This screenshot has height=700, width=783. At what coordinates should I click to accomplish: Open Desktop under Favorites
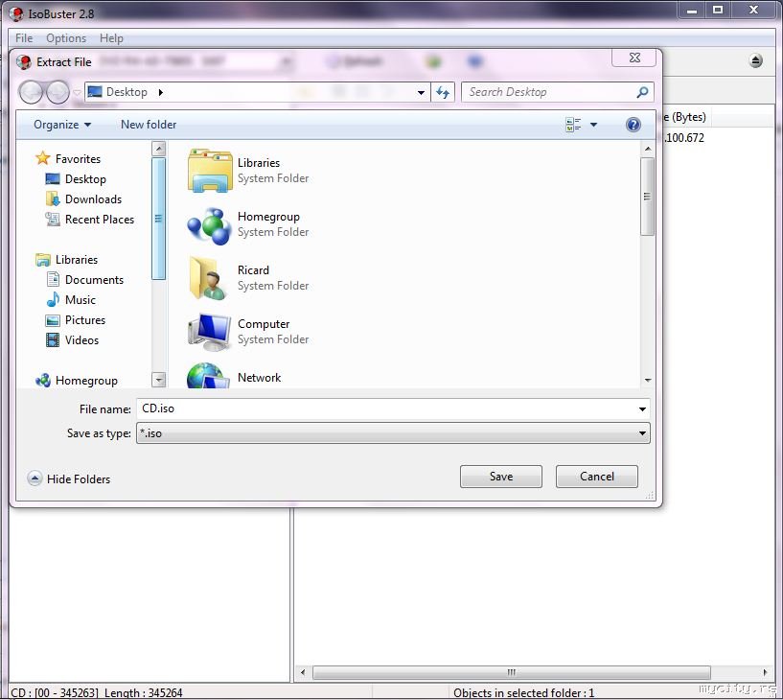85,179
